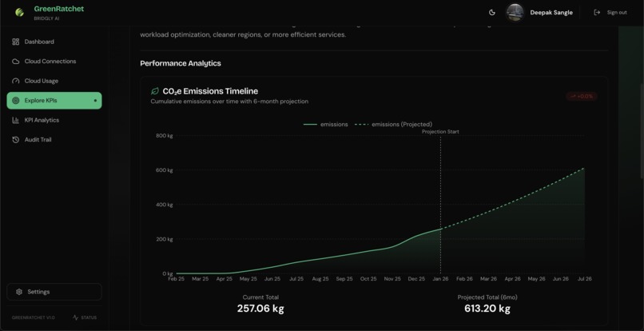
Task: Click the Settings gear icon
Action: 19,292
